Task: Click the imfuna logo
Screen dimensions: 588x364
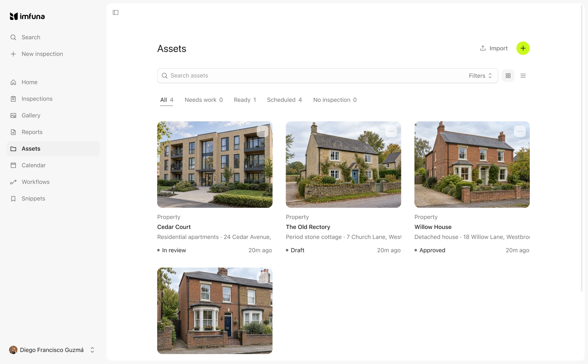Action: click(x=27, y=16)
